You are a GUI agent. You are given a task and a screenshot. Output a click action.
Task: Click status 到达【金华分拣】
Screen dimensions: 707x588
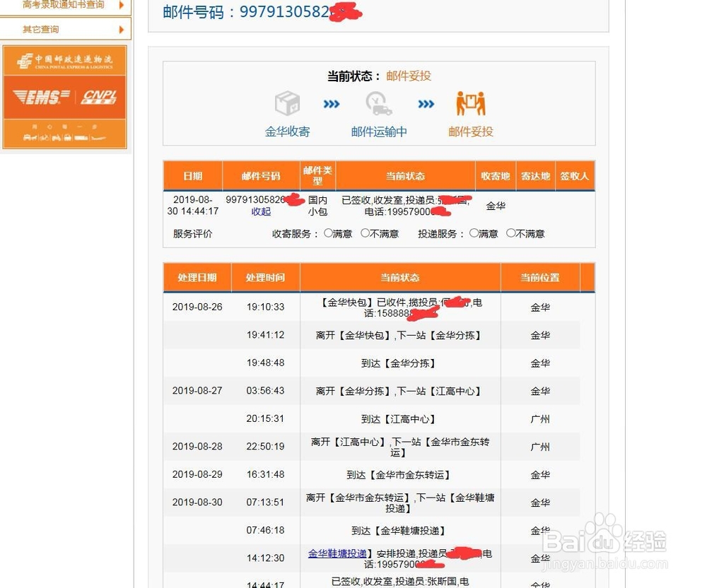pyautogui.click(x=398, y=363)
